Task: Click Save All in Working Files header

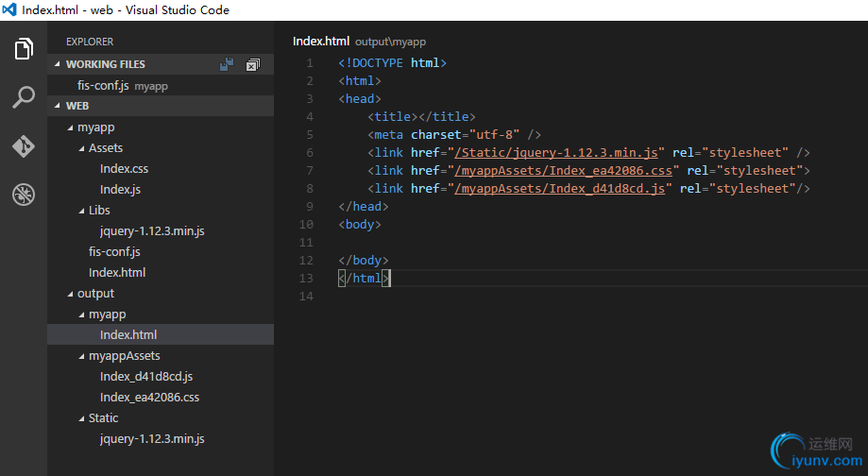Action: pos(227,65)
